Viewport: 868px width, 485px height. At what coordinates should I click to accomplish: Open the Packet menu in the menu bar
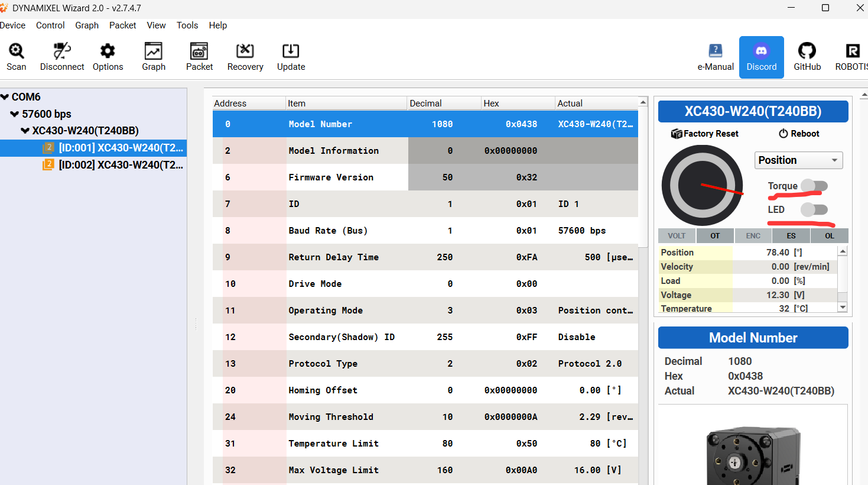(122, 25)
